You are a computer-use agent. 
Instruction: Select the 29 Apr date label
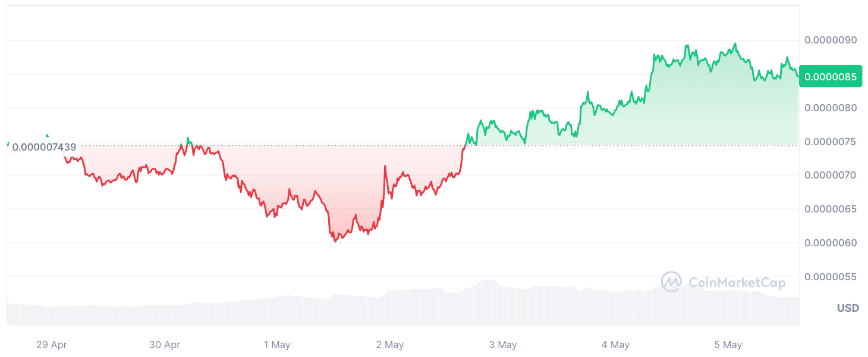52,345
